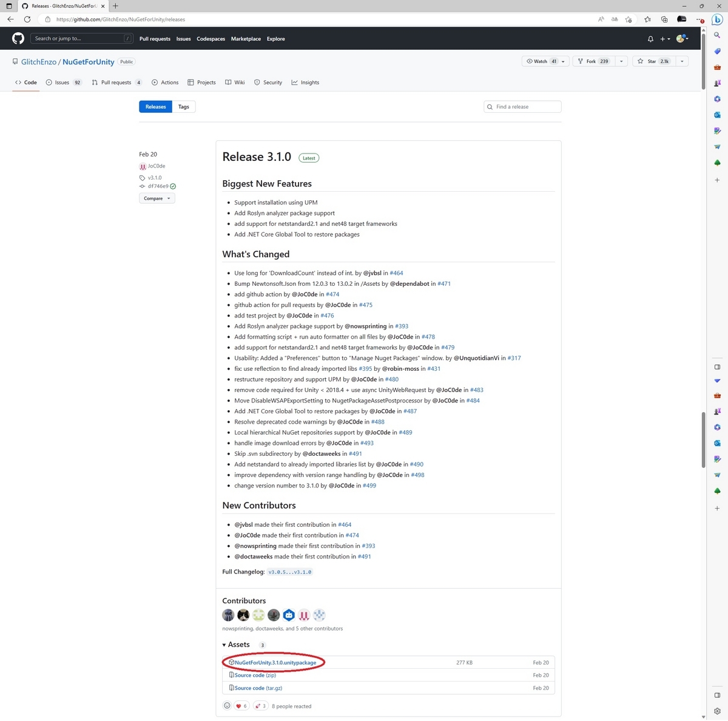Open the v3.1.0 tag link
Viewport: 728px width, 721px height.
click(x=155, y=178)
